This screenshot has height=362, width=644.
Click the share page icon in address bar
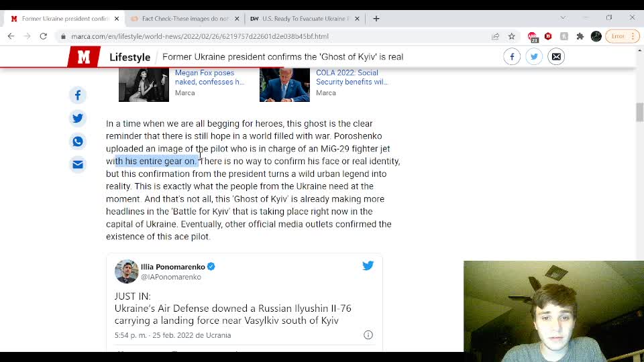[495, 36]
